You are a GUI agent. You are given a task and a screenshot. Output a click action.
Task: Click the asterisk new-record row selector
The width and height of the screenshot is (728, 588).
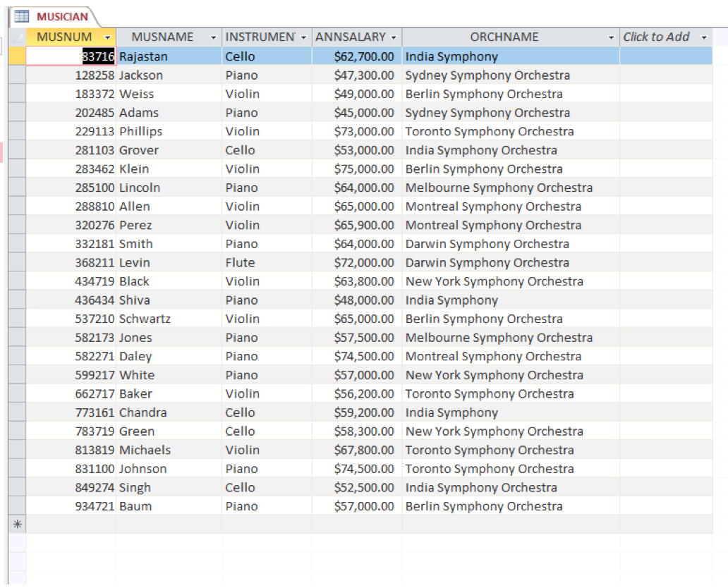(x=18, y=525)
